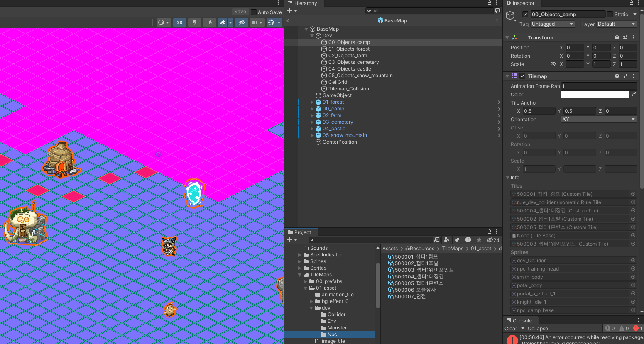This screenshot has width=644, height=344.
Task: Collapse the Info foldout
Action: click(507, 178)
